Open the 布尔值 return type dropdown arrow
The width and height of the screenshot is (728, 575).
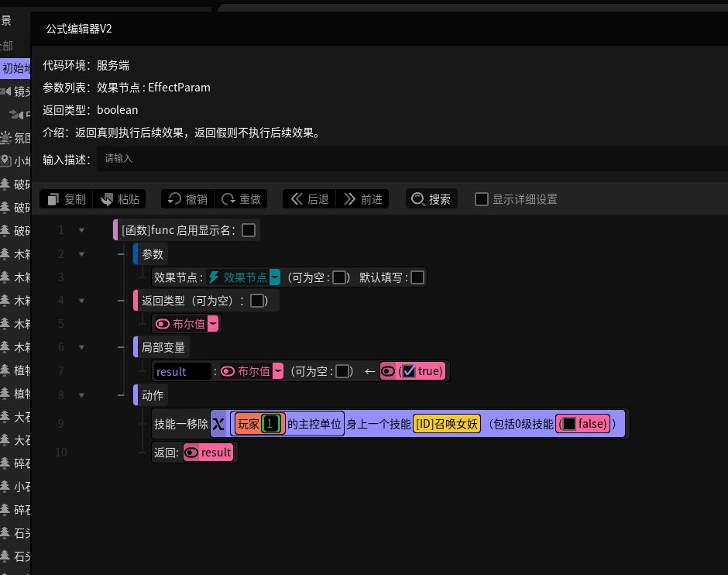coord(213,324)
